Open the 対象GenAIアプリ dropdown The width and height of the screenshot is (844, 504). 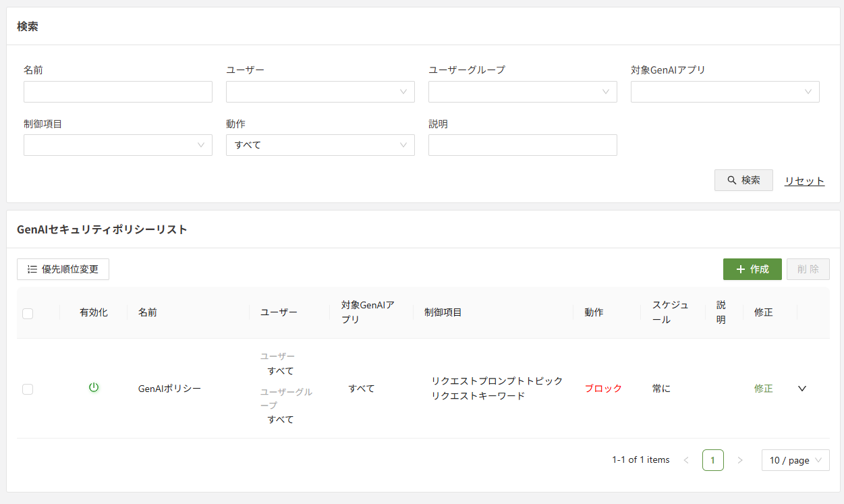click(x=725, y=92)
